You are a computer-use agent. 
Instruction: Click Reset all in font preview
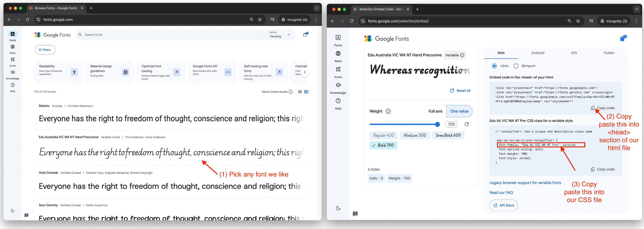[460, 91]
